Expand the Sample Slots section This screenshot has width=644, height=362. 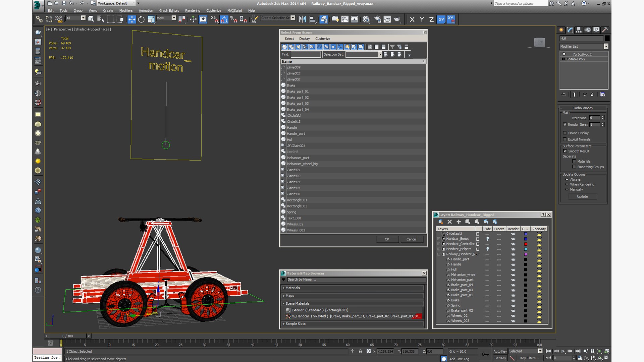click(x=353, y=324)
